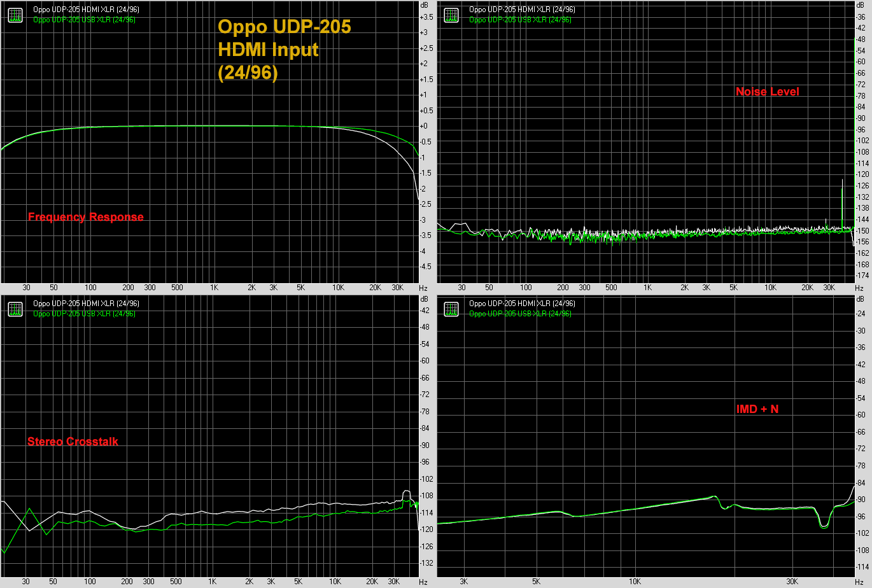Image resolution: width=872 pixels, height=588 pixels.
Task: Click 30K on the IMD + N frequency axis
Action: tap(792, 582)
